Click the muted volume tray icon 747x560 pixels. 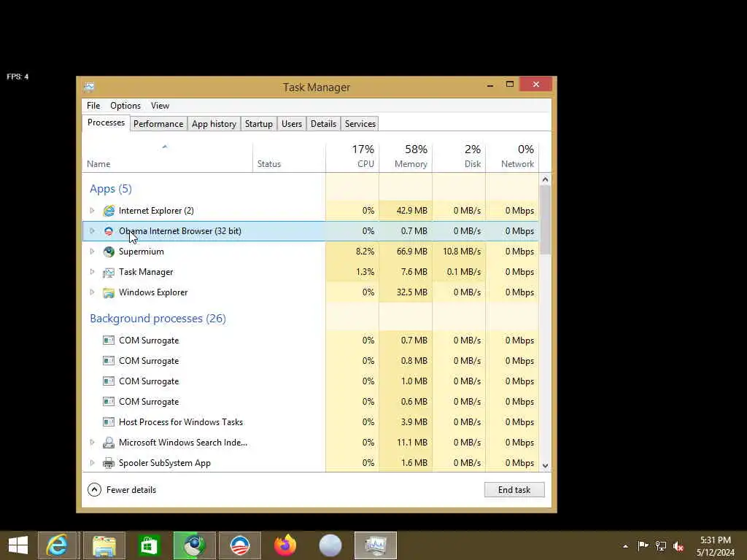point(678,545)
